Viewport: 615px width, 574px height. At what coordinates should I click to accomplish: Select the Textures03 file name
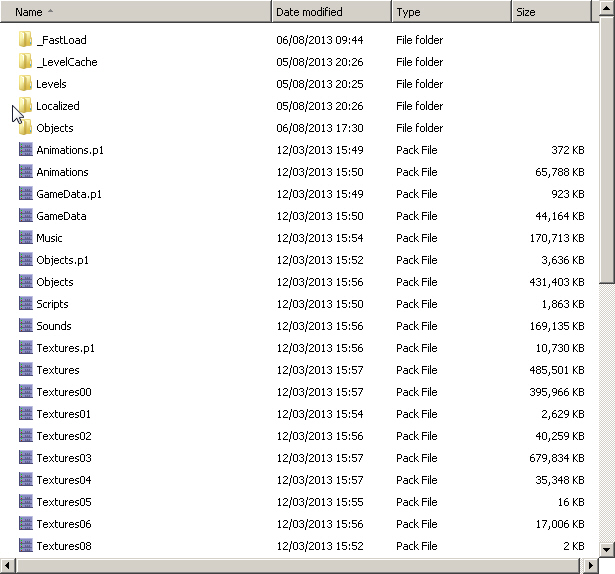64,457
